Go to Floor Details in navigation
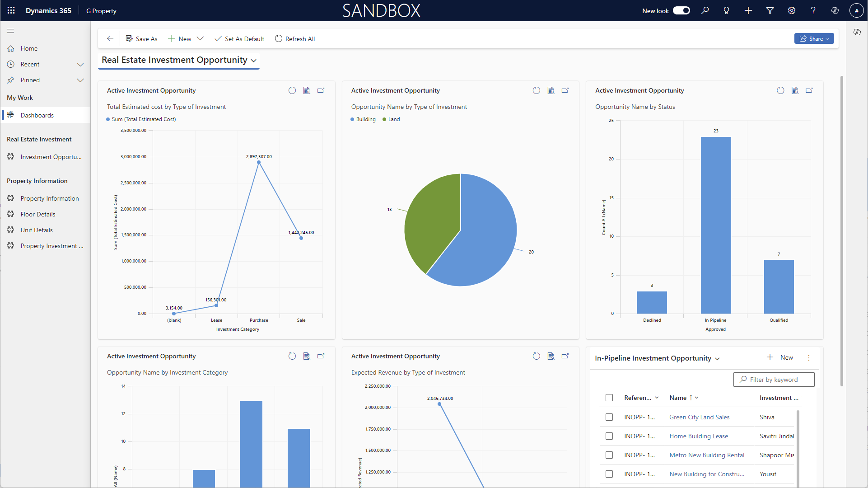This screenshot has width=868, height=488. (x=38, y=214)
